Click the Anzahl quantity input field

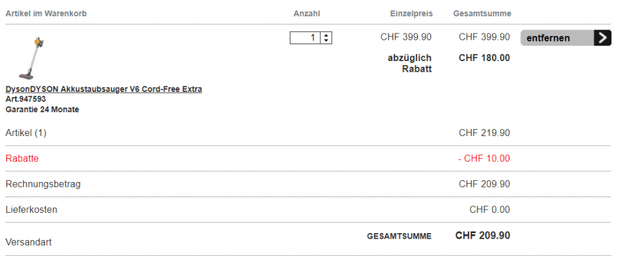pos(305,38)
